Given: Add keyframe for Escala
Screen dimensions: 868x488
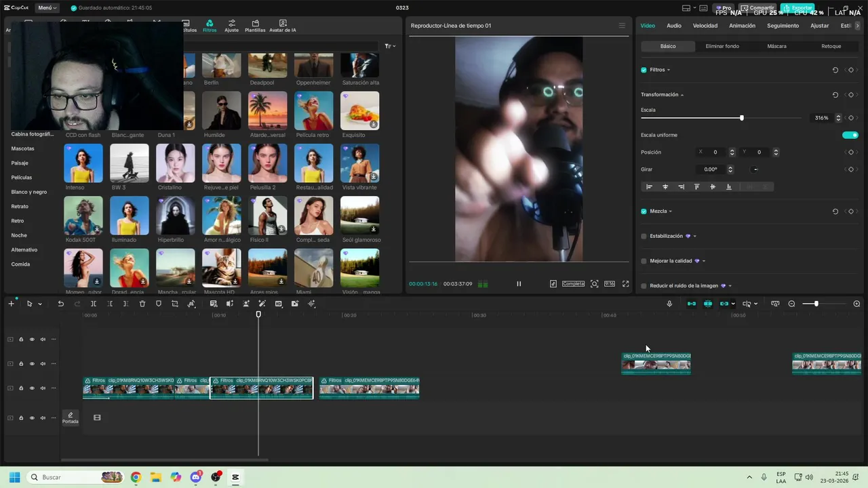Looking at the screenshot, I should click(851, 118).
